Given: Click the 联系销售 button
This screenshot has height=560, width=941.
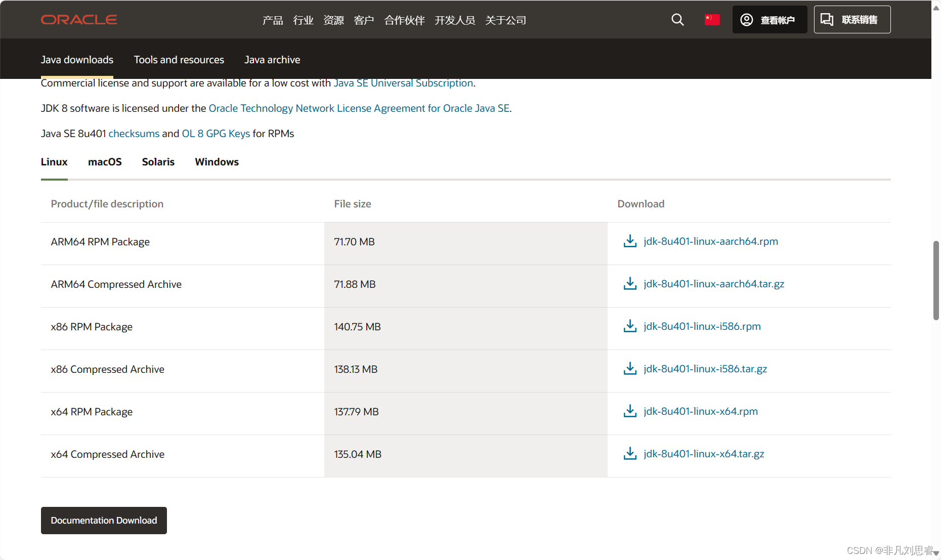Looking at the screenshot, I should coord(852,20).
